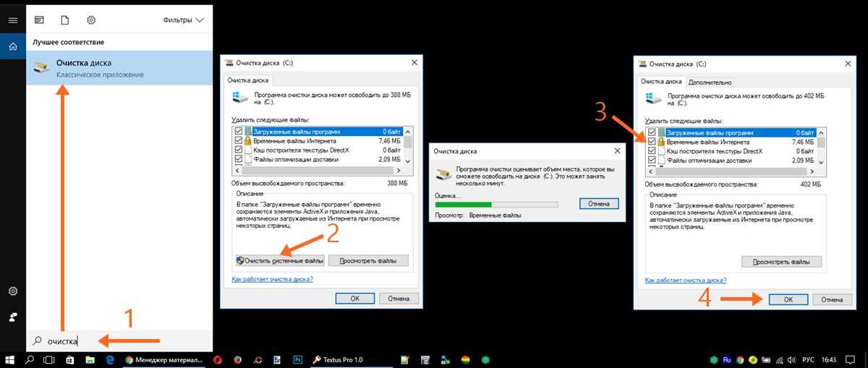The height and width of the screenshot is (368, 868).
Task: Click the horizontal scrollbar's right arrow in the 388 МБ dialog
Action: pos(399,170)
